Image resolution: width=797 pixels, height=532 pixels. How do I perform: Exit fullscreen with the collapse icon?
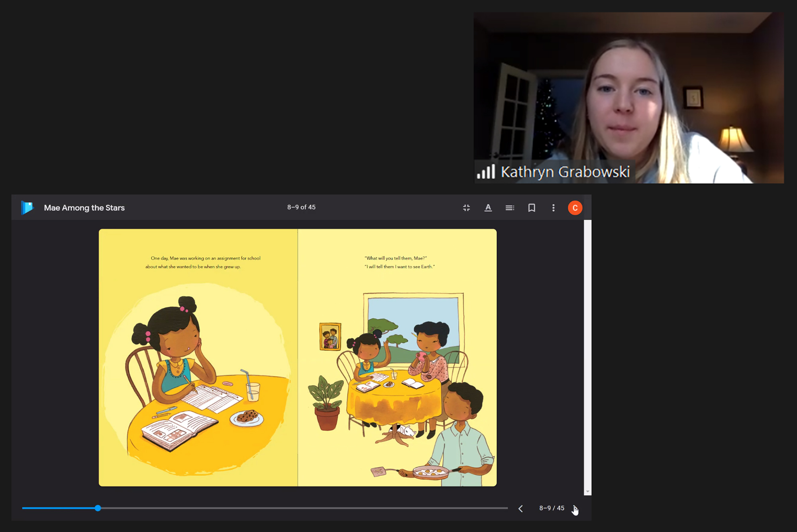tap(466, 208)
